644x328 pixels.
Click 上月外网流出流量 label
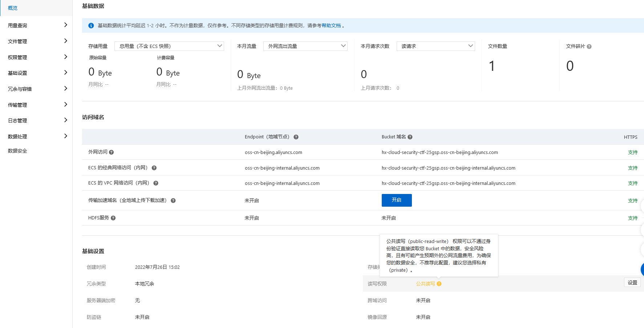[x=257, y=88]
